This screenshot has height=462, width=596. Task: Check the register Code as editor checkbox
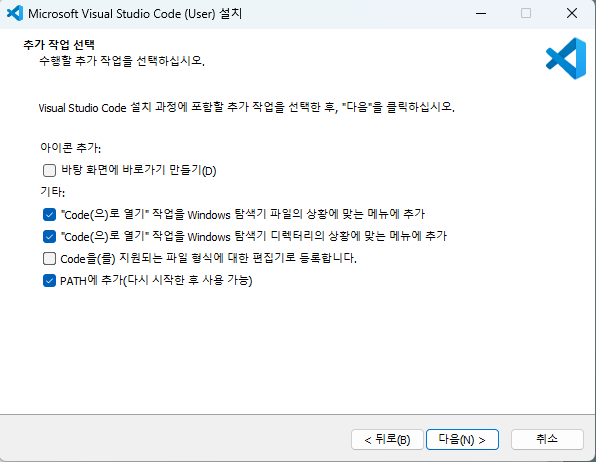pos(49,259)
